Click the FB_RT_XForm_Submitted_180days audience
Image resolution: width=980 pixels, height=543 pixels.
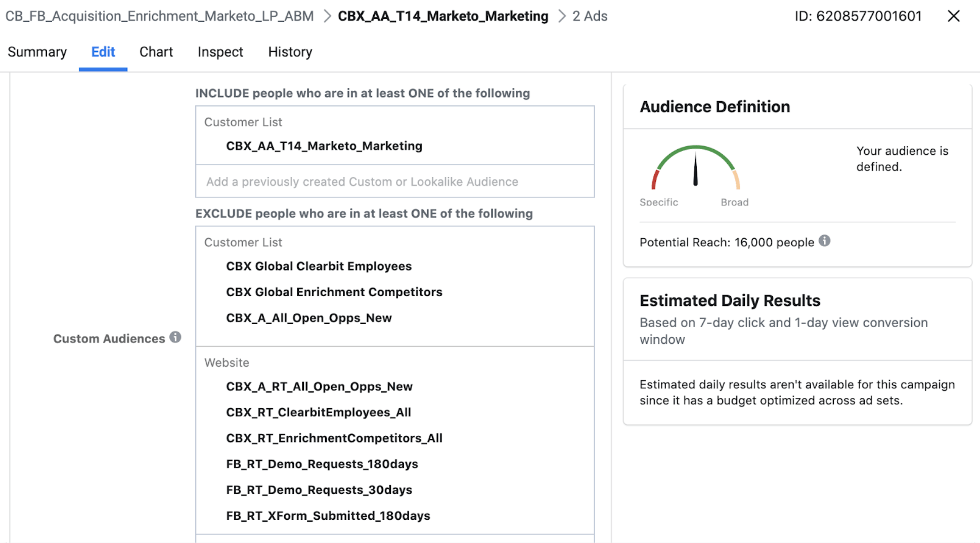328,515
